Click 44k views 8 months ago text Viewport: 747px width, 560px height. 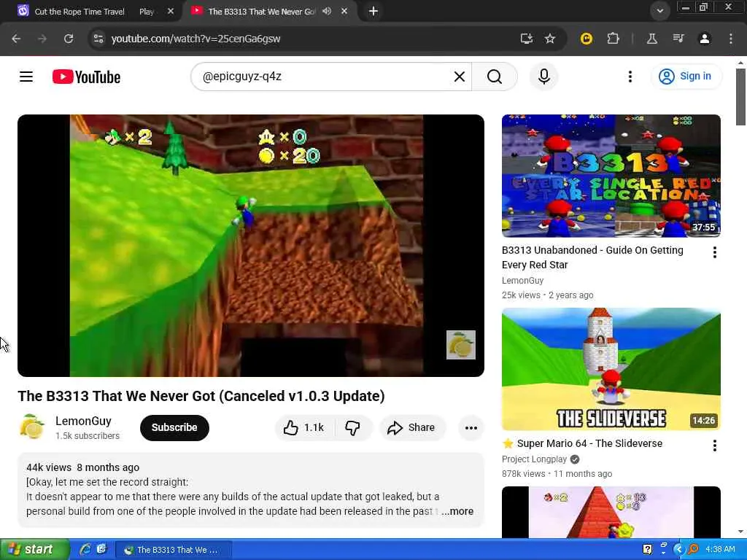83,467
